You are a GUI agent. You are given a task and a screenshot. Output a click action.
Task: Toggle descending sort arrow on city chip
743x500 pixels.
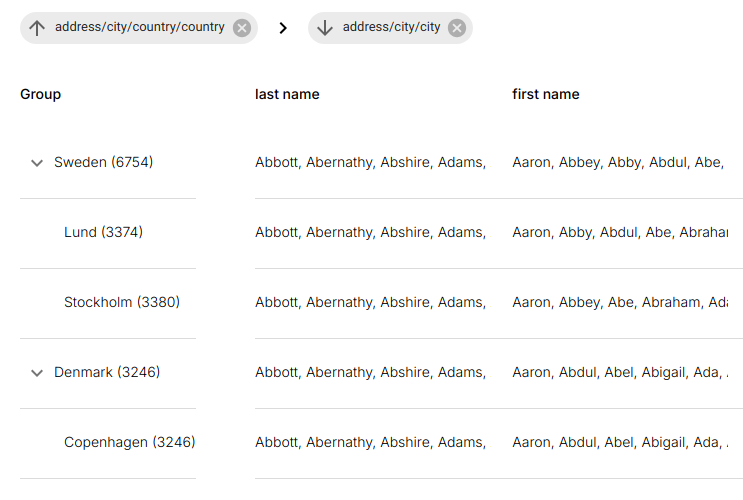coord(325,28)
